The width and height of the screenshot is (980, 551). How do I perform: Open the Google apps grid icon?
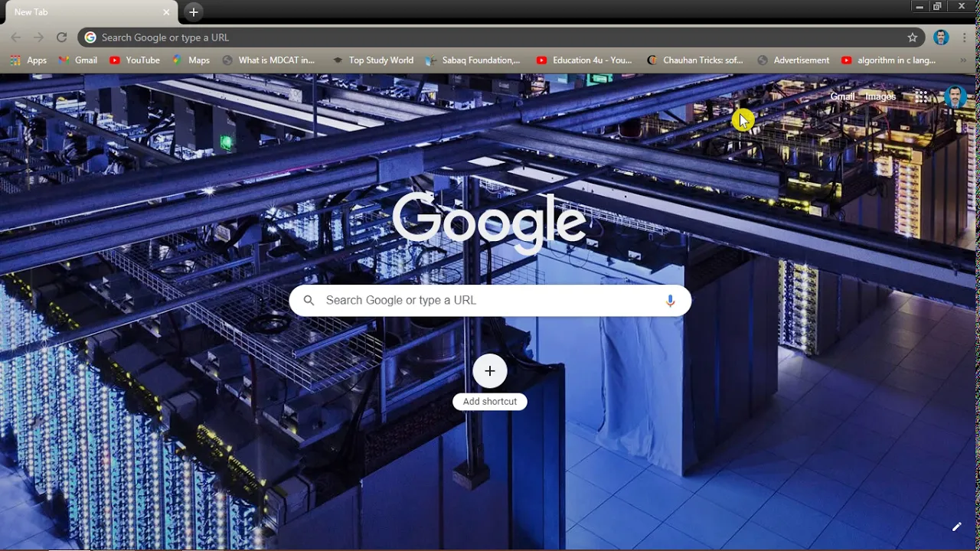(921, 96)
